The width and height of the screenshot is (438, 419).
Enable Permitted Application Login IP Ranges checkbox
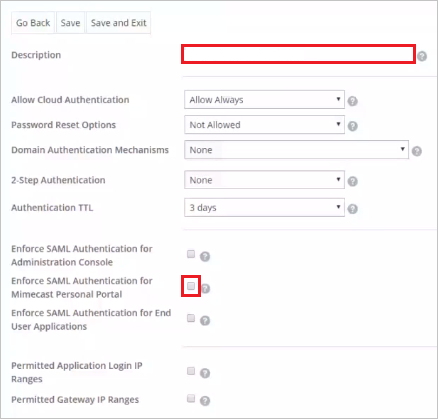click(191, 371)
